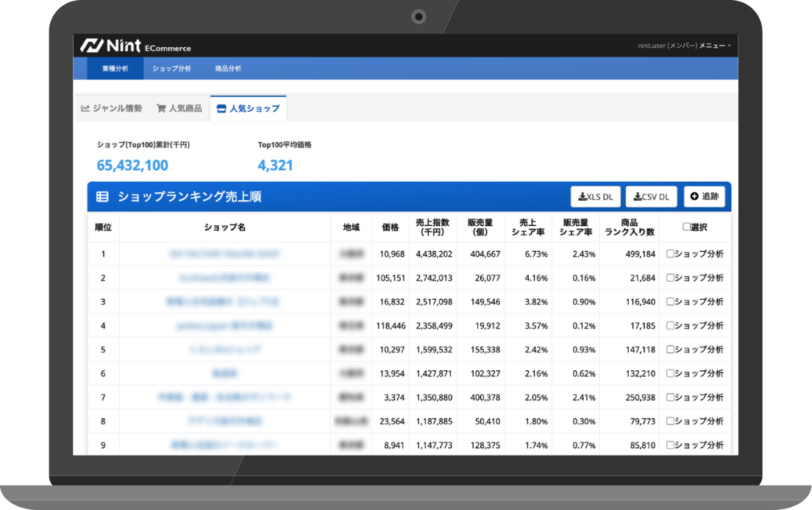Click the 売上指数 column header
This screenshot has width=812, height=510.
pyautogui.click(x=433, y=227)
